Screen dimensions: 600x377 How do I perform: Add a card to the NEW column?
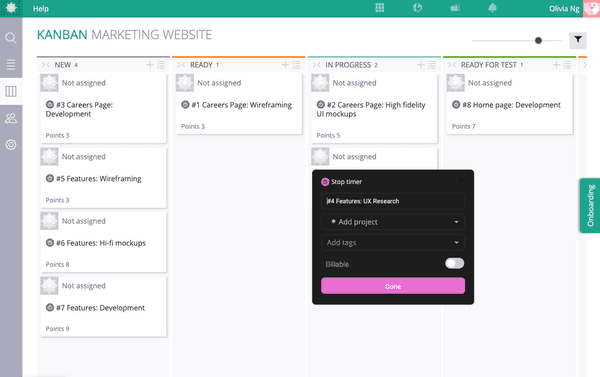pyautogui.click(x=150, y=65)
